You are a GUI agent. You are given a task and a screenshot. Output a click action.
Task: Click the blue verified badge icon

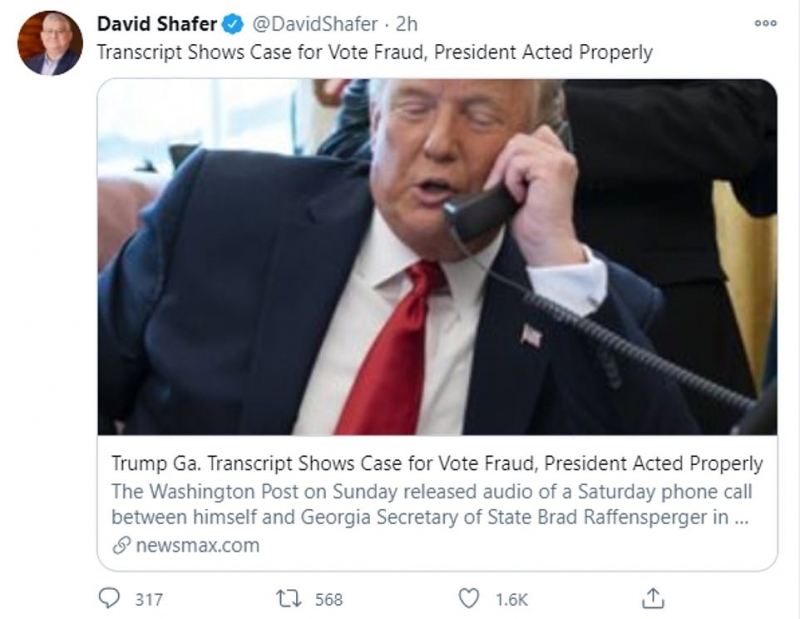point(233,24)
